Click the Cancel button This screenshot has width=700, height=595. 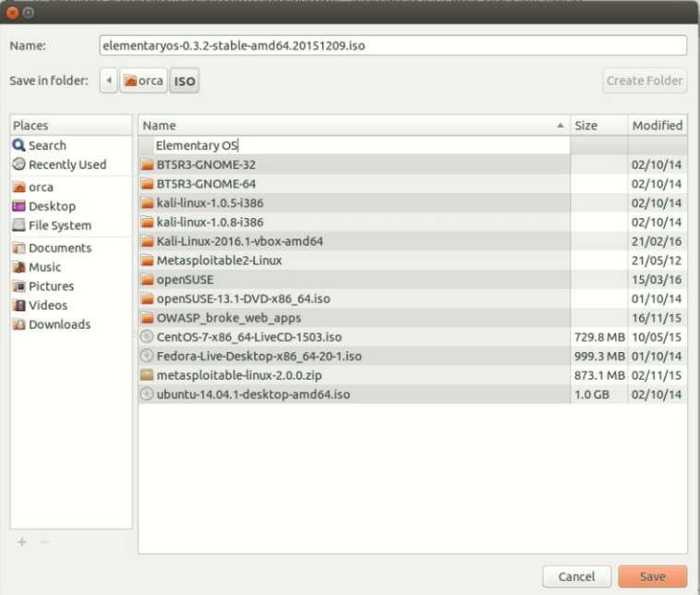tap(576, 577)
